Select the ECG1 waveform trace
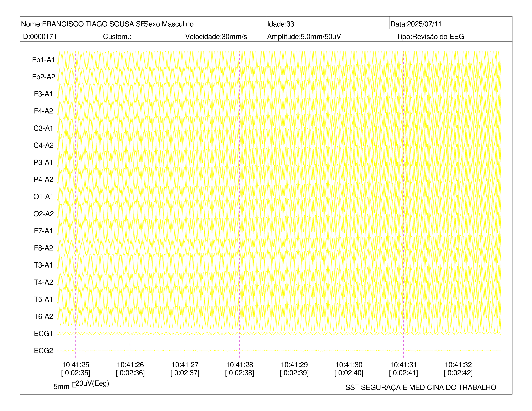532x411 pixels. coord(279,333)
